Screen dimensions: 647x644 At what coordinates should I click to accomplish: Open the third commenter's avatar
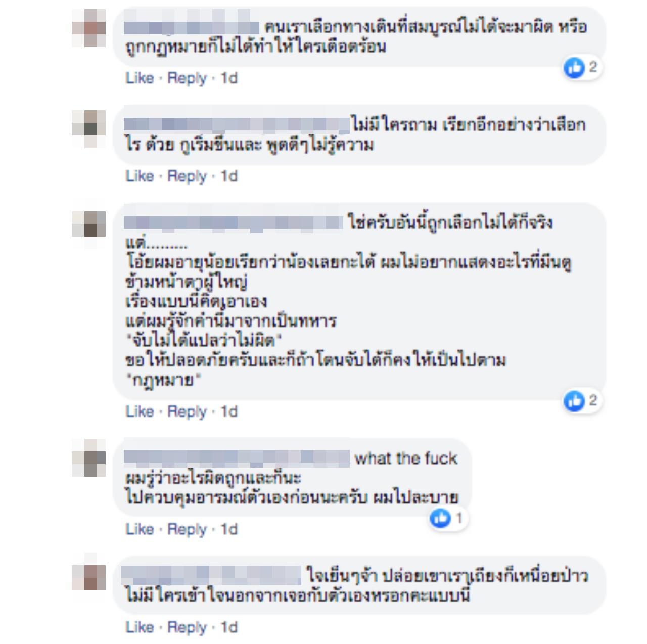[88, 230]
